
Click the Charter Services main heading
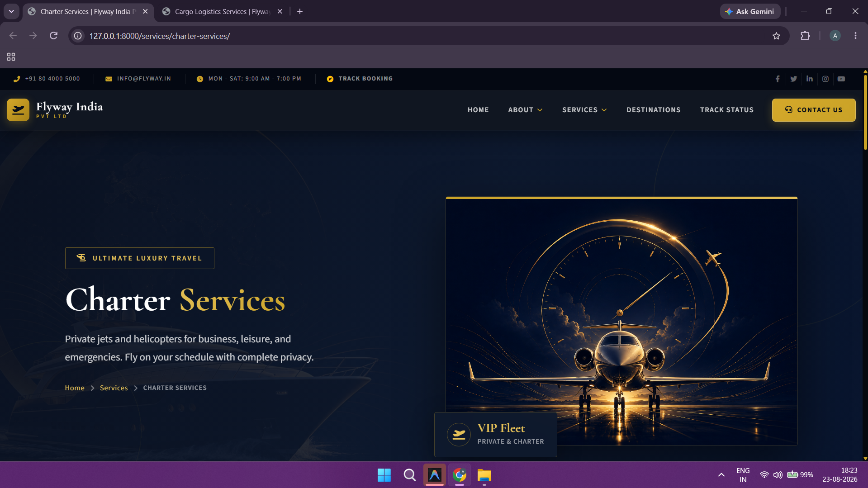(175, 300)
